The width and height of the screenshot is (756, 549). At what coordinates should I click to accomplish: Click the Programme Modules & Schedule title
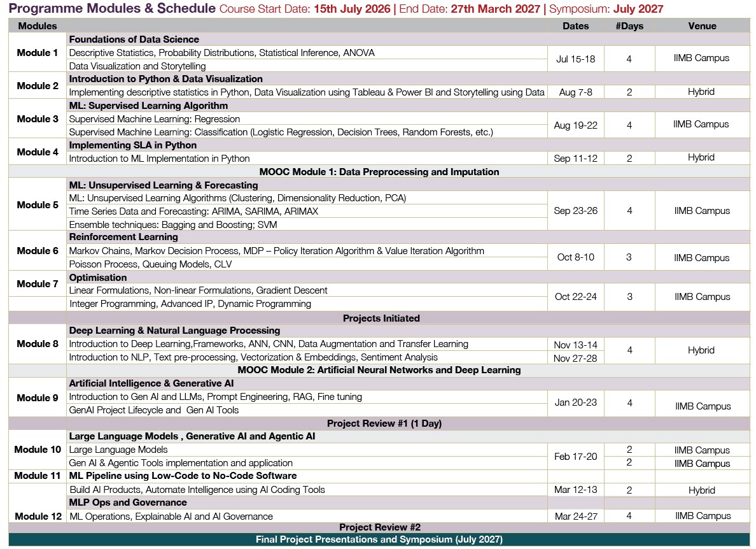tap(112, 9)
